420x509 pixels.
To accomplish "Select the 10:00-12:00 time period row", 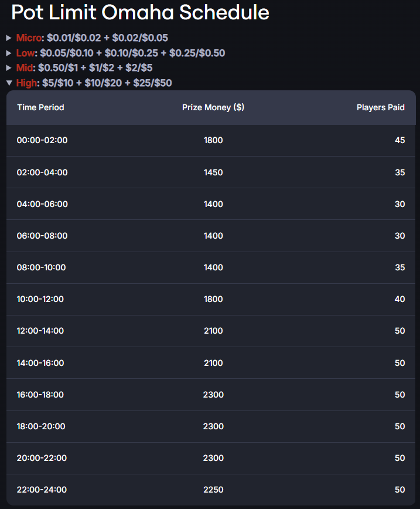I will 211,299.
